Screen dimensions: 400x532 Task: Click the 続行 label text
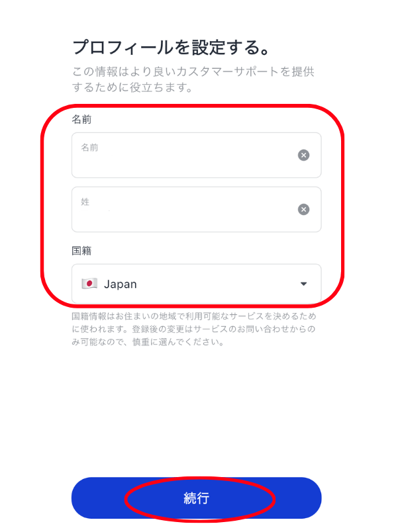pos(196,498)
